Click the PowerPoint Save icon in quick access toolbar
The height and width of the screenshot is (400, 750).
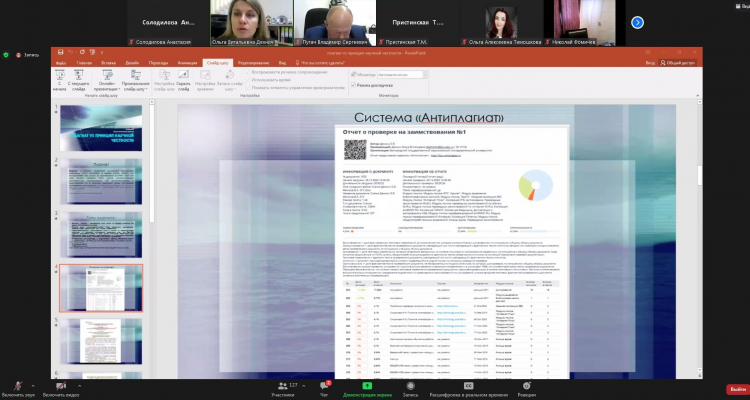(x=61, y=51)
